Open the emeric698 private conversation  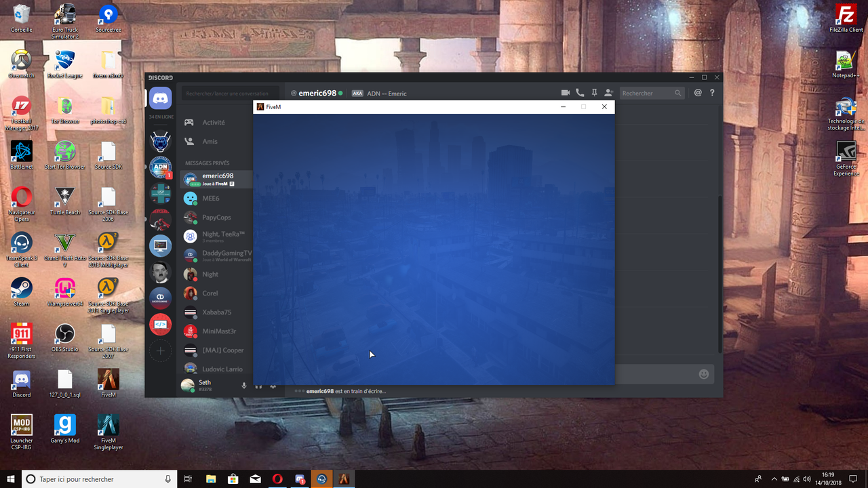[x=216, y=179]
